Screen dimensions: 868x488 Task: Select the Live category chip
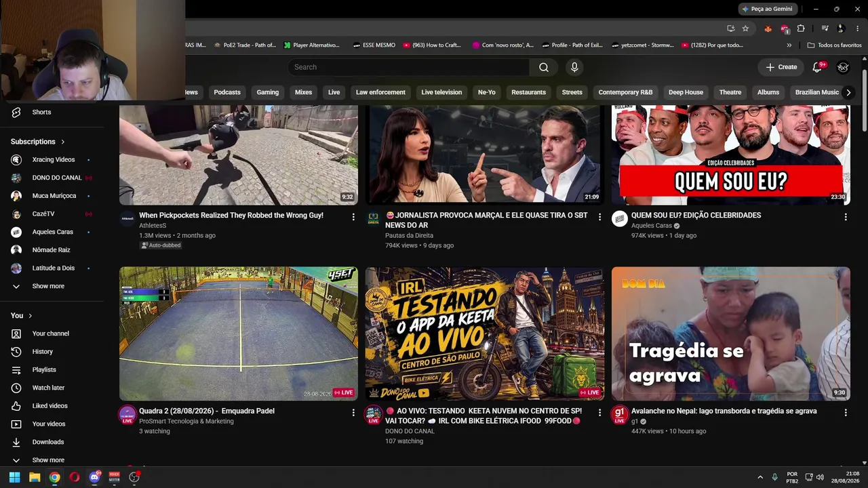334,92
